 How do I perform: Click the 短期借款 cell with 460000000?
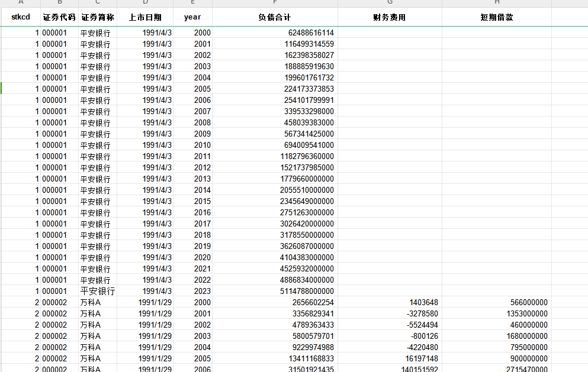coord(497,325)
